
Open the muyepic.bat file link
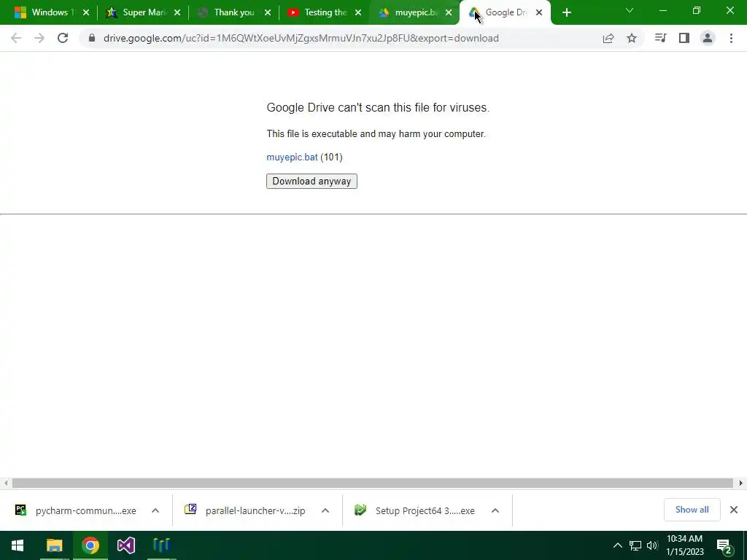(292, 157)
